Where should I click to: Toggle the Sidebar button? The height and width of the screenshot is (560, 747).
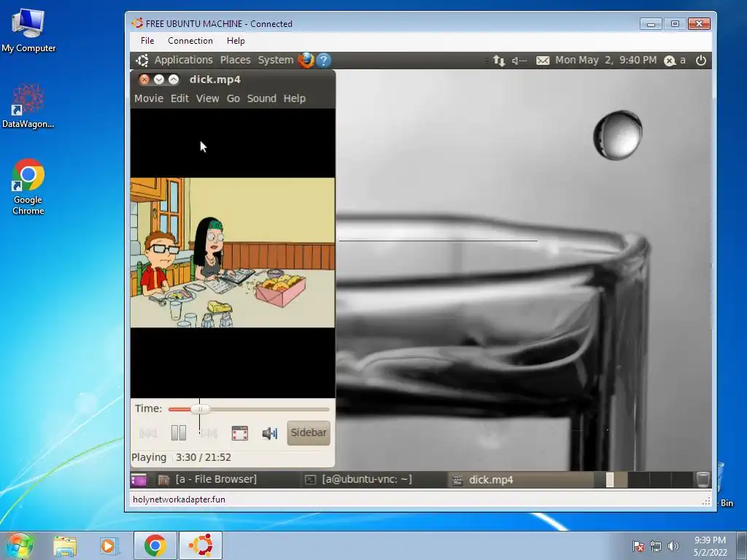pos(309,433)
